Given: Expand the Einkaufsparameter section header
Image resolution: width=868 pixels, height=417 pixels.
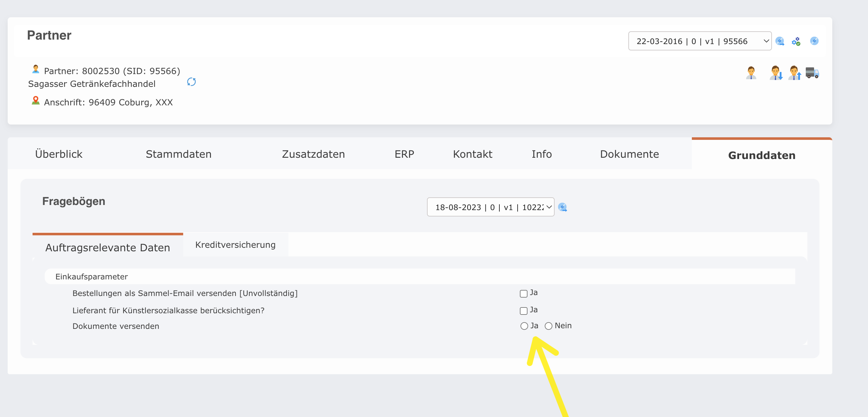Looking at the screenshot, I should [92, 277].
